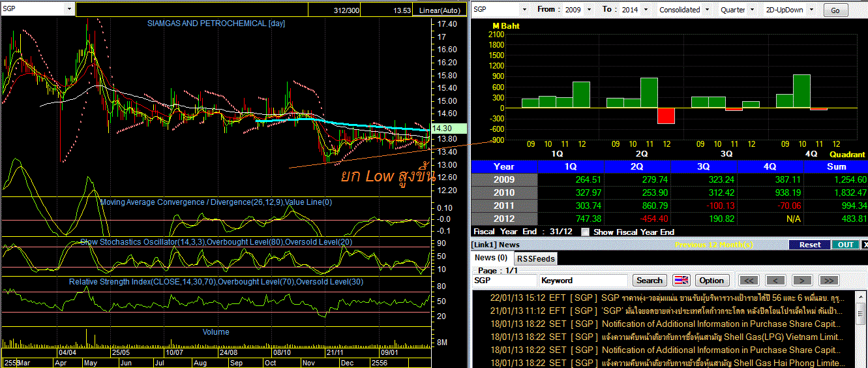Open the SGP symbol dropdown in financials panel
The height and width of the screenshot is (368, 868).
point(524,10)
